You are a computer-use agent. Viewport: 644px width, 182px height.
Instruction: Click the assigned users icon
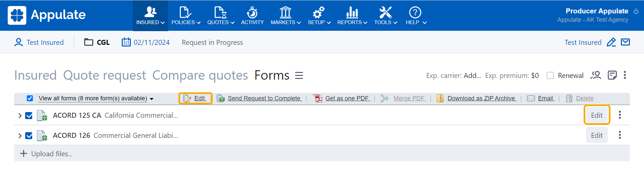[596, 75]
